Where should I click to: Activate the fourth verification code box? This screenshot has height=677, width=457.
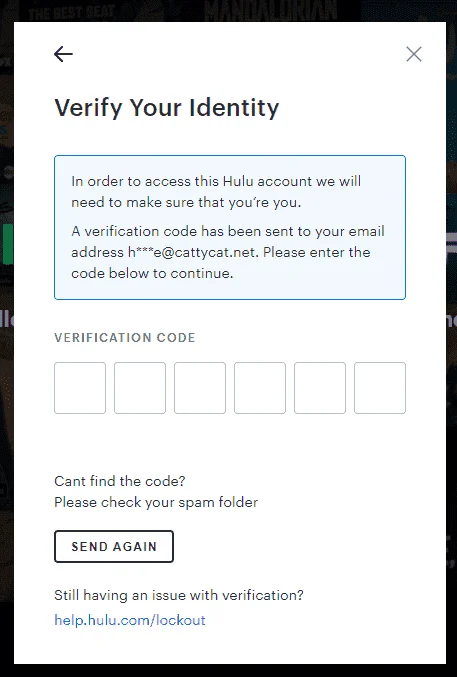pos(260,388)
